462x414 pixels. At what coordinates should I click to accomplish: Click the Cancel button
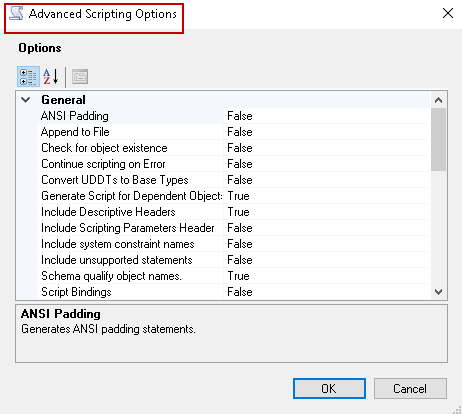click(x=410, y=389)
